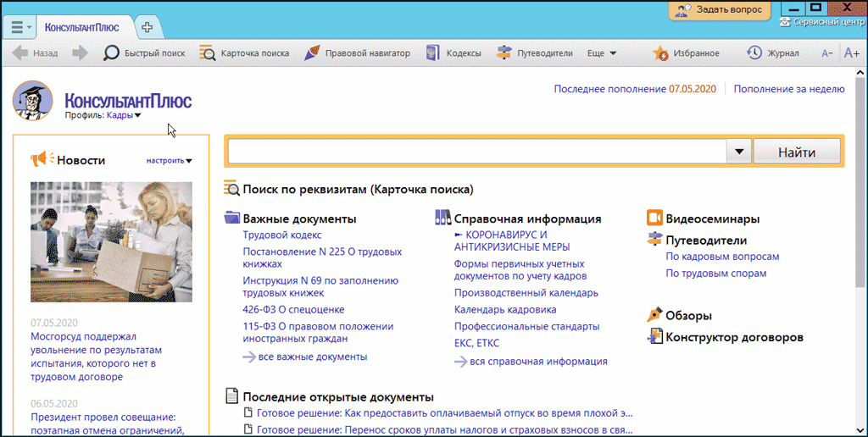Open Трудовой кодекс link

click(281, 235)
